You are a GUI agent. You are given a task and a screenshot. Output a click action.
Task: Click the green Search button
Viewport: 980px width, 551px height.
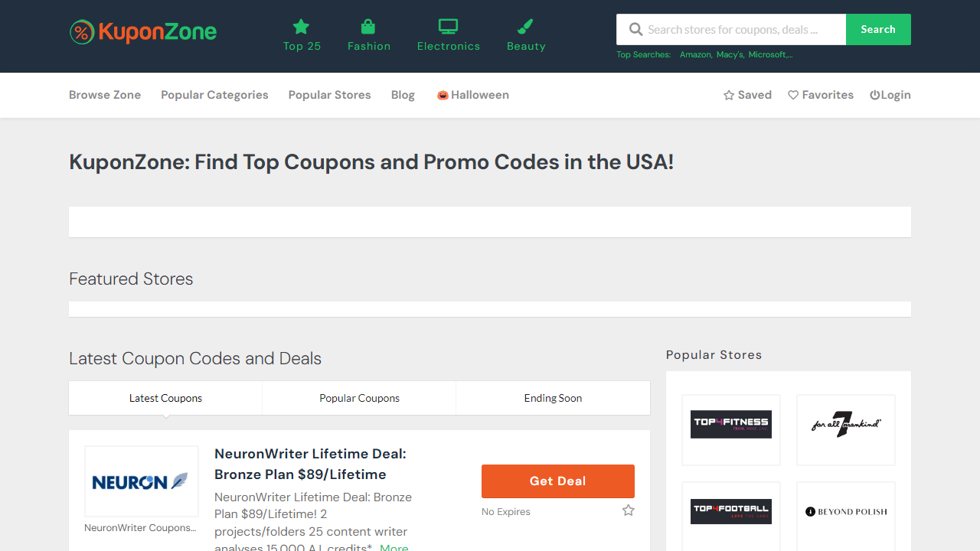pyautogui.click(x=878, y=30)
